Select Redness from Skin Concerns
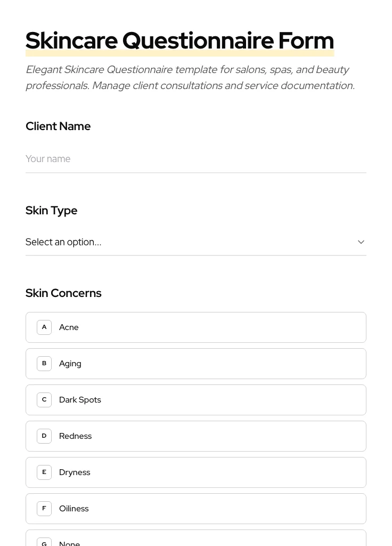Image resolution: width=392 pixels, height=546 pixels. coord(196,436)
